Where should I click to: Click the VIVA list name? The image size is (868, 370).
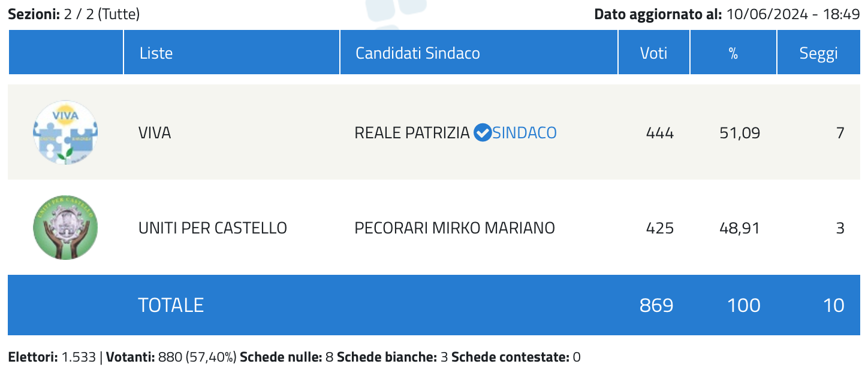[155, 132]
